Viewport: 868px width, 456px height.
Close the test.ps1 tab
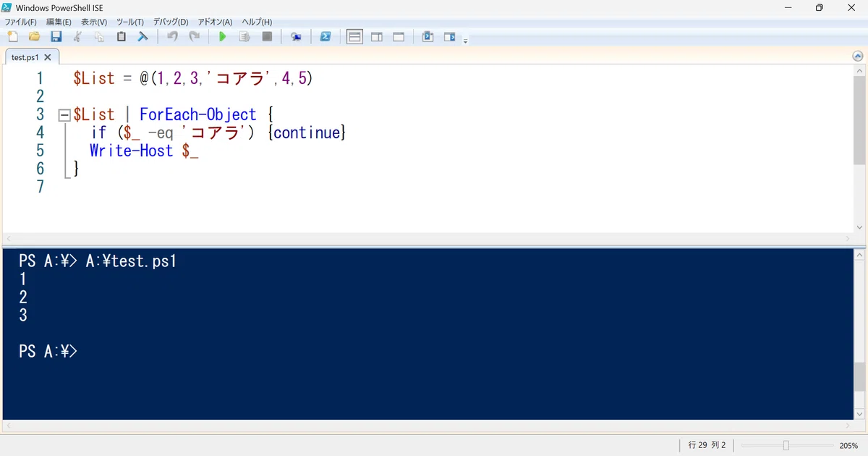[x=48, y=57]
